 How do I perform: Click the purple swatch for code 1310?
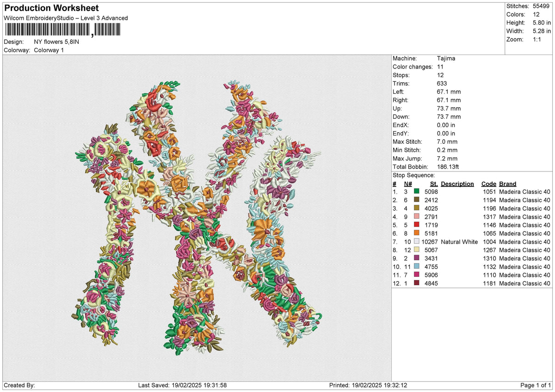416,258
